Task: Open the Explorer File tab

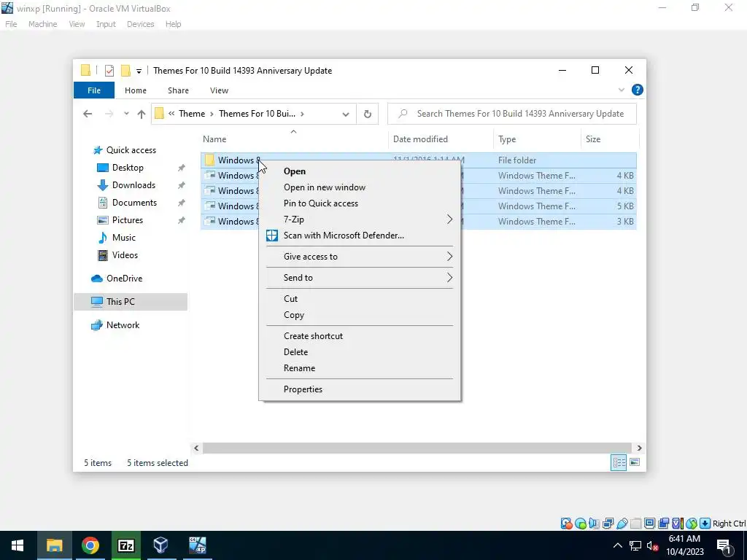Action: click(94, 90)
